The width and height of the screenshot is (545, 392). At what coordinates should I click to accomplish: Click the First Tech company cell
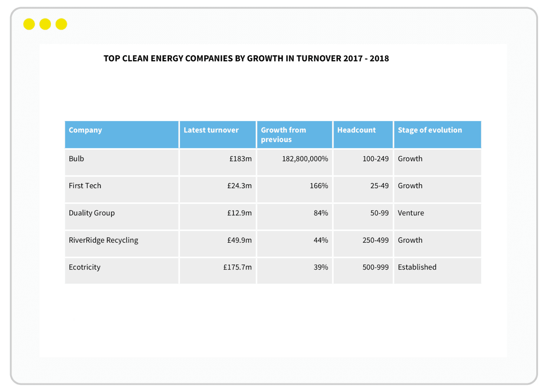(122, 190)
